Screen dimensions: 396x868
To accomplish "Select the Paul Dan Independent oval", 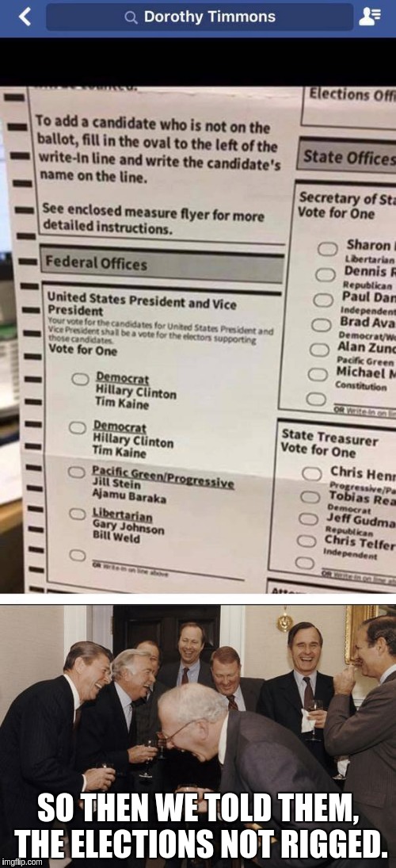I will pos(323,300).
